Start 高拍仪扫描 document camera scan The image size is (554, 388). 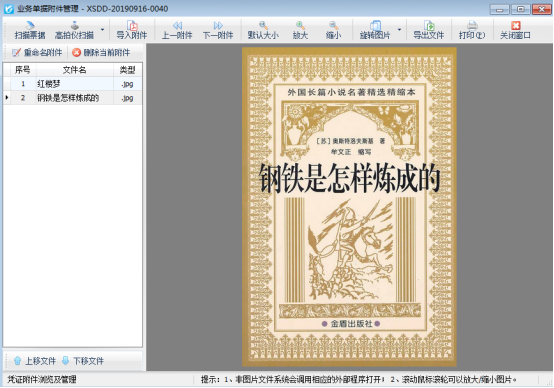(74, 30)
